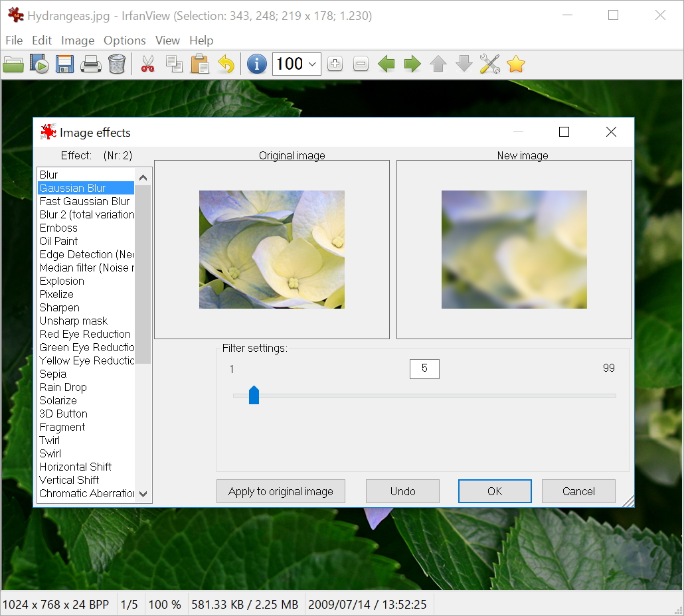Image resolution: width=684 pixels, height=616 pixels.
Task: Zoom in with the plus magnifier icon
Action: pos(335,64)
